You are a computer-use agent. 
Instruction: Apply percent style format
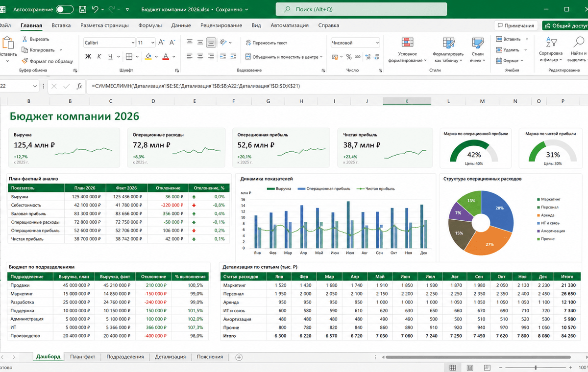pos(349,57)
